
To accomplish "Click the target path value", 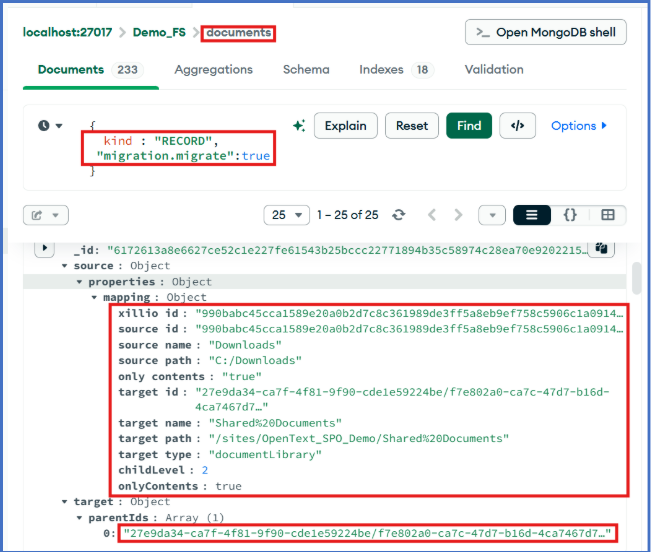I will point(359,438).
